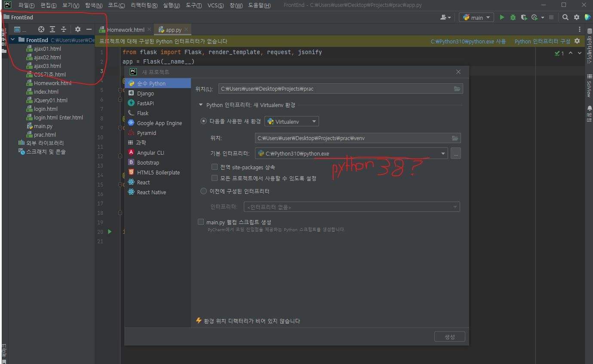Open the disabled interpreter combo box
Screen dimensions: 593x364
[352, 207]
